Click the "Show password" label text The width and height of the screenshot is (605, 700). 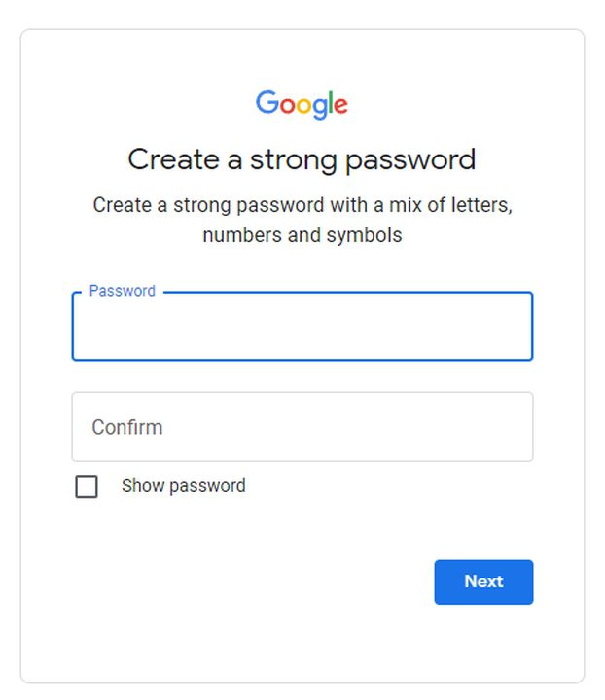(183, 486)
